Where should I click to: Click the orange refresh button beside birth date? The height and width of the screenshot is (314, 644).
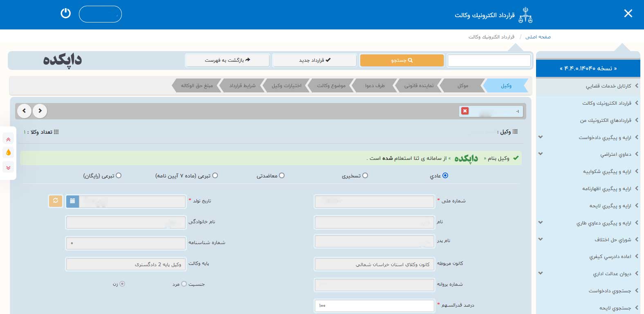pyautogui.click(x=56, y=201)
